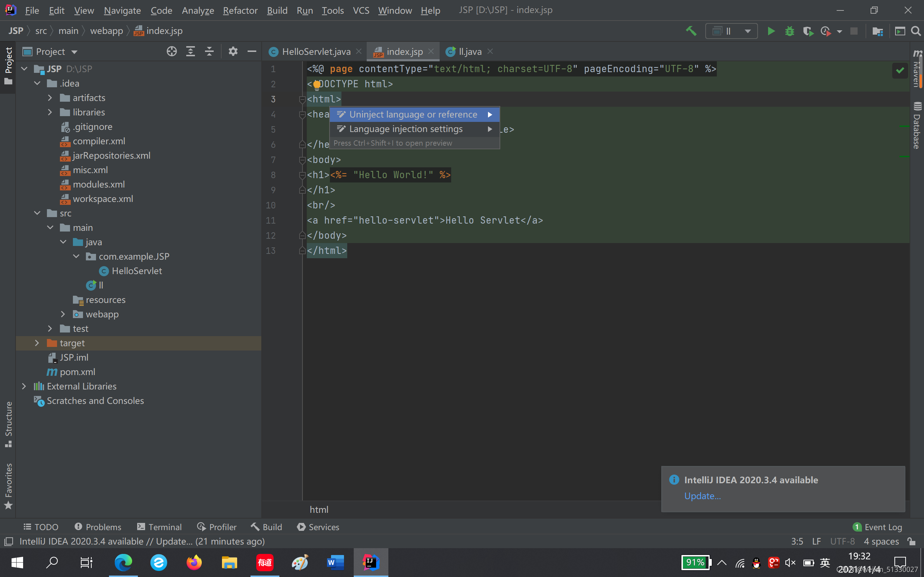Expand the webapp folder

point(63,314)
